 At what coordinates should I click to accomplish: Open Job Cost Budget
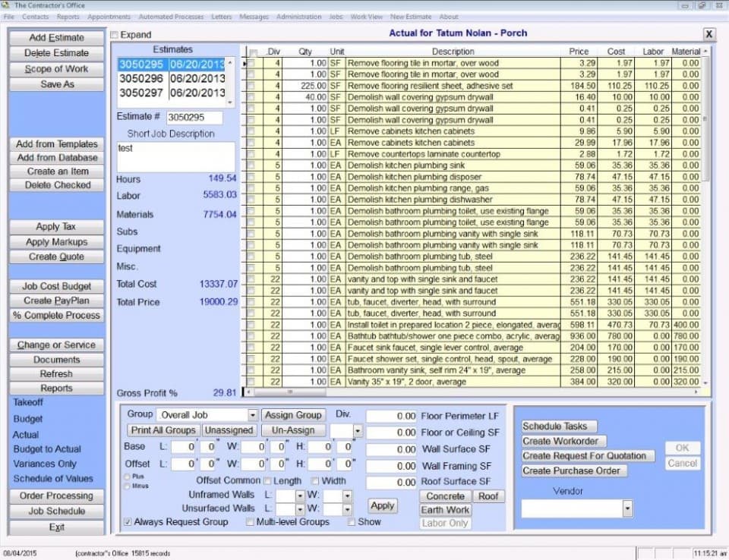point(57,286)
